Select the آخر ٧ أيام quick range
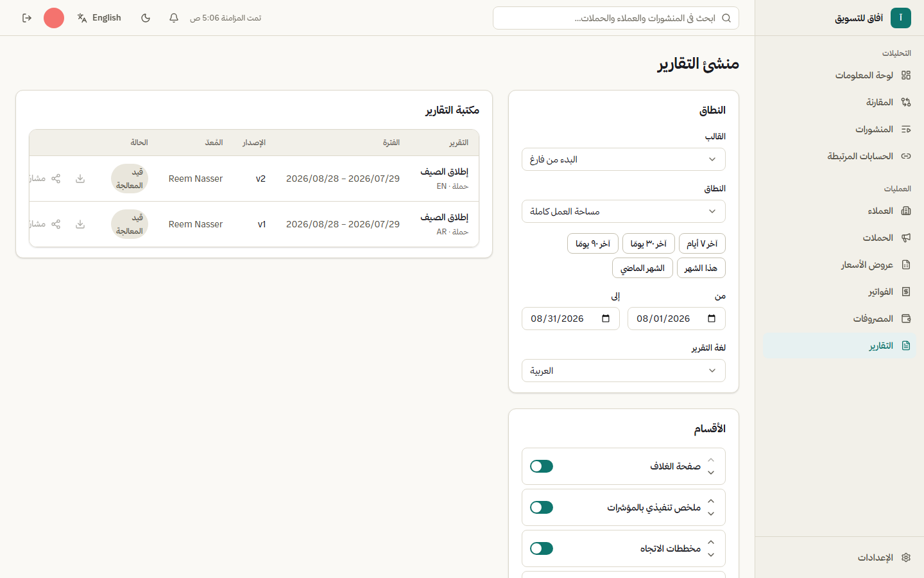The height and width of the screenshot is (578, 924). coord(702,243)
